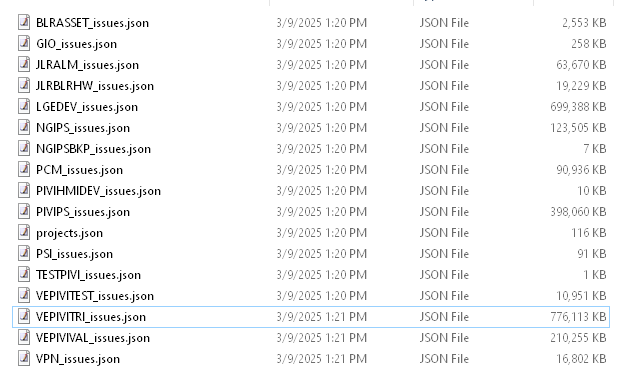Viewport: 637px width, 379px height.
Task: Select the NGIPSBKP_issues.json filename
Action: pyautogui.click(x=93, y=149)
